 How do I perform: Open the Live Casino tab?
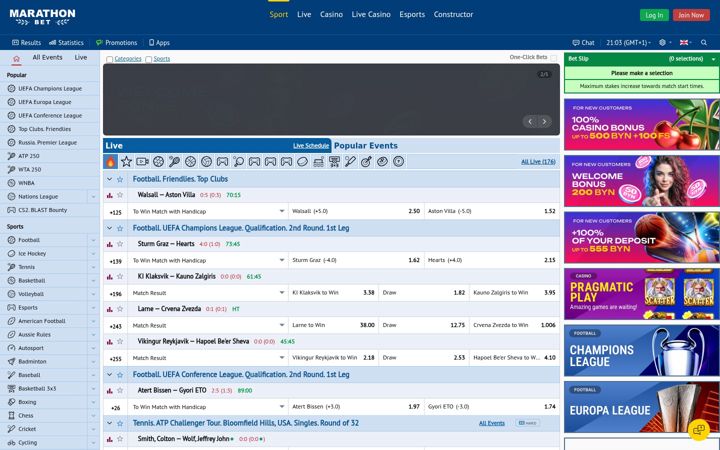pyautogui.click(x=371, y=15)
